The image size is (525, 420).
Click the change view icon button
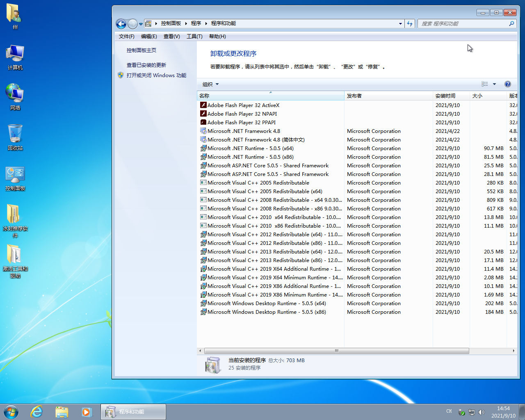click(485, 84)
